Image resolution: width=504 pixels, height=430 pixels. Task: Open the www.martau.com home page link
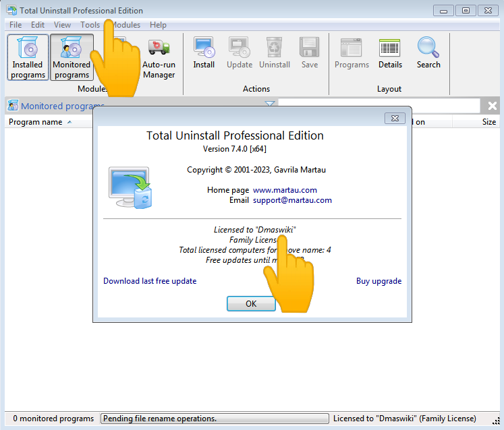[x=285, y=190]
